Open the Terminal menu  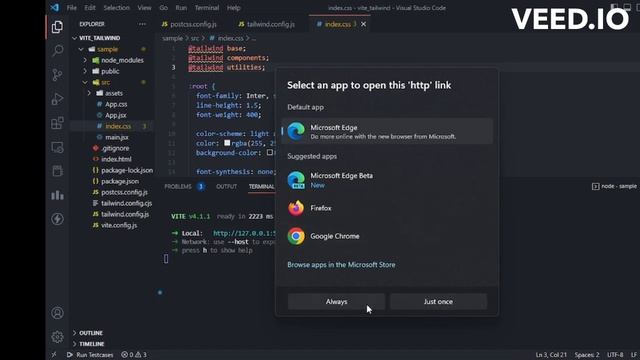pyautogui.click(x=207, y=8)
